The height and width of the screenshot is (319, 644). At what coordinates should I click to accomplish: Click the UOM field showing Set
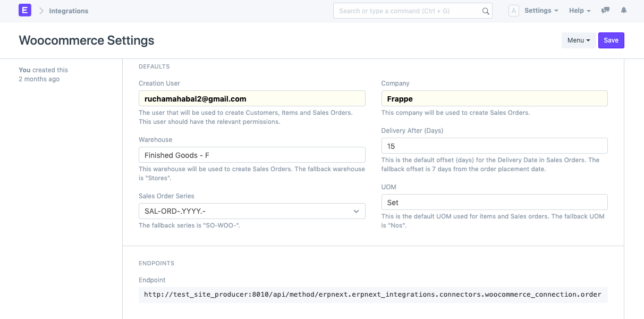(x=494, y=202)
